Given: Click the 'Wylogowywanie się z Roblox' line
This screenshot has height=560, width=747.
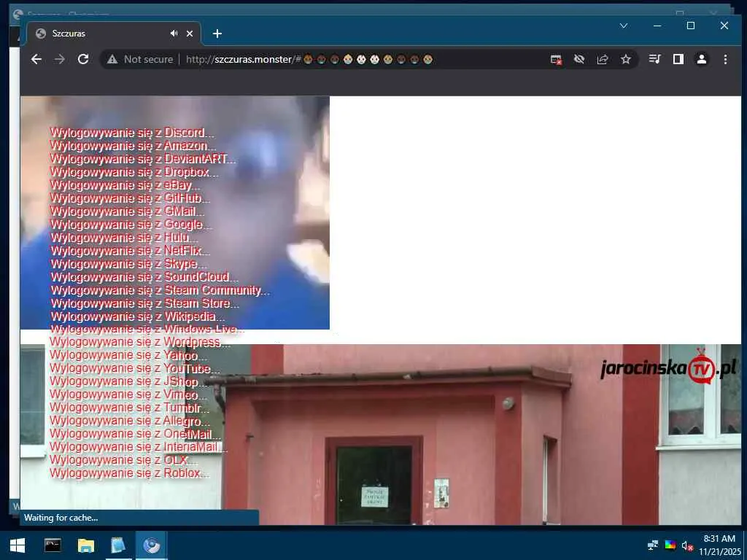Looking at the screenshot, I should coord(129,473).
